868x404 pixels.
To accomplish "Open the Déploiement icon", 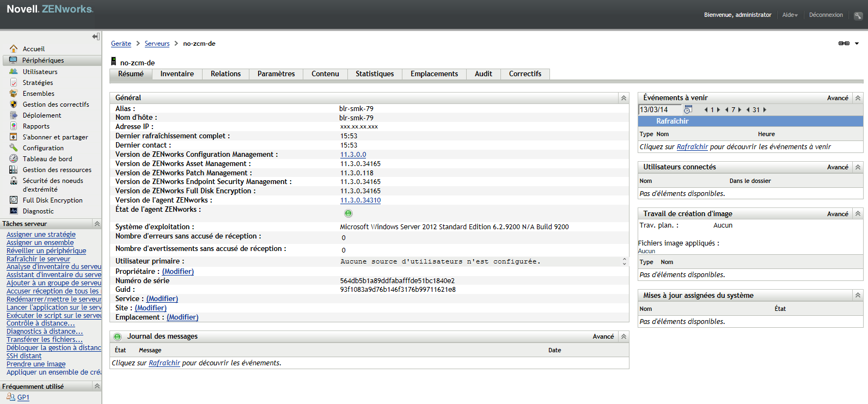I will click(x=14, y=115).
